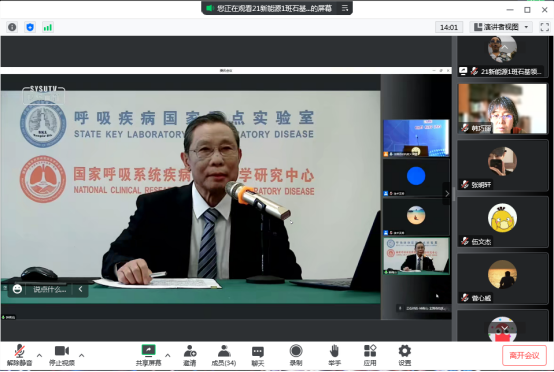Raise hand using the 举手 icon
554x372 pixels.
(x=334, y=355)
